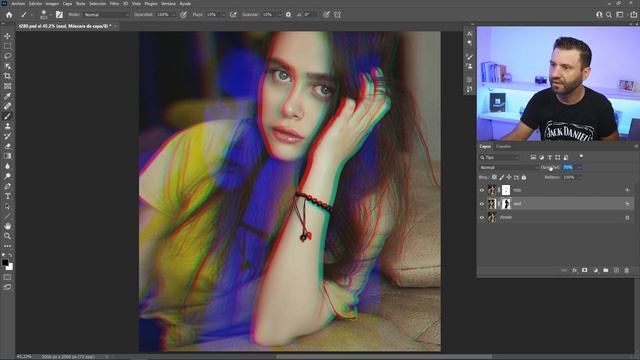Open the Capa menu

pyautogui.click(x=67, y=4)
